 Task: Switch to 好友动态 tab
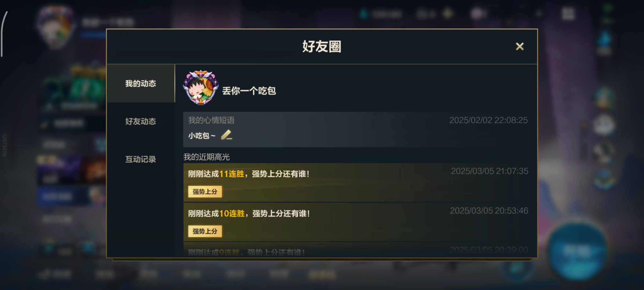(141, 121)
